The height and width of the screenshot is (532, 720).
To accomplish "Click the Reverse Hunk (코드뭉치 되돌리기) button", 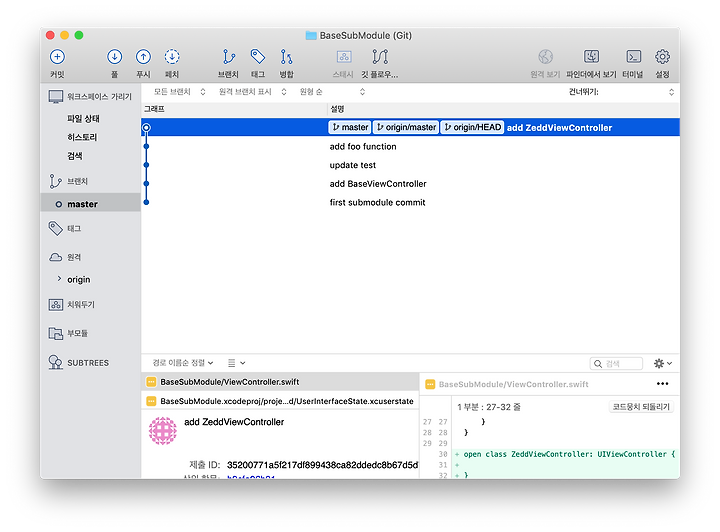I will click(641, 407).
